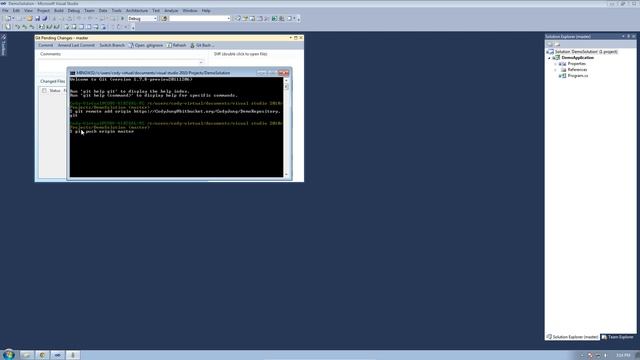This screenshot has width=640, height=360.
Task: Click the Open File folder icon
Action: click(x=30, y=18)
